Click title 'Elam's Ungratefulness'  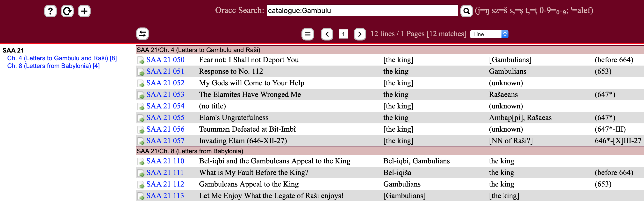coord(234,117)
